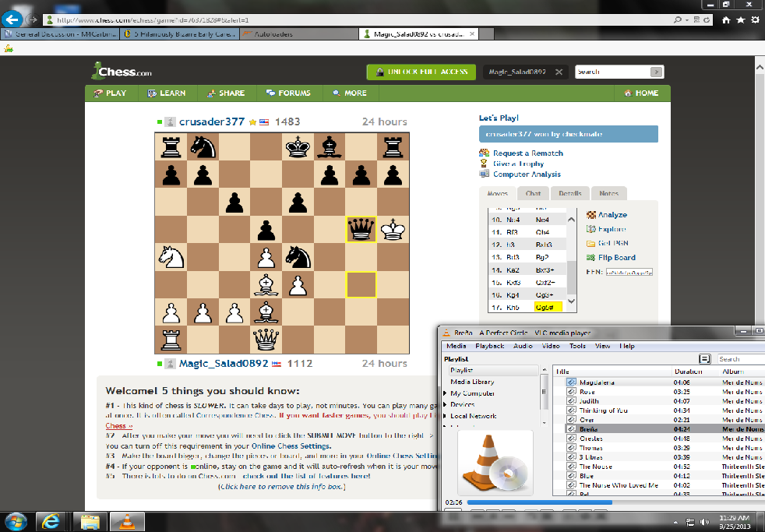Click the Analyze board icon
The image size is (765, 532).
pyautogui.click(x=591, y=215)
